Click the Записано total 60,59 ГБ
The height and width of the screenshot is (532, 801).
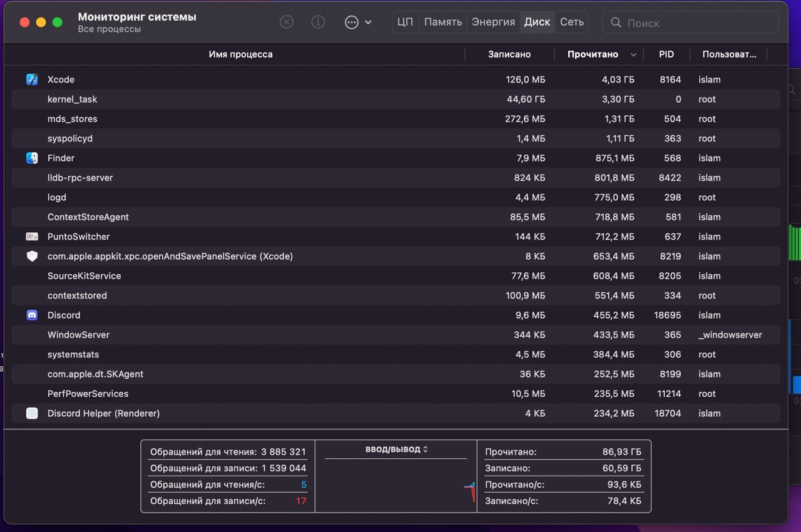[621, 468]
